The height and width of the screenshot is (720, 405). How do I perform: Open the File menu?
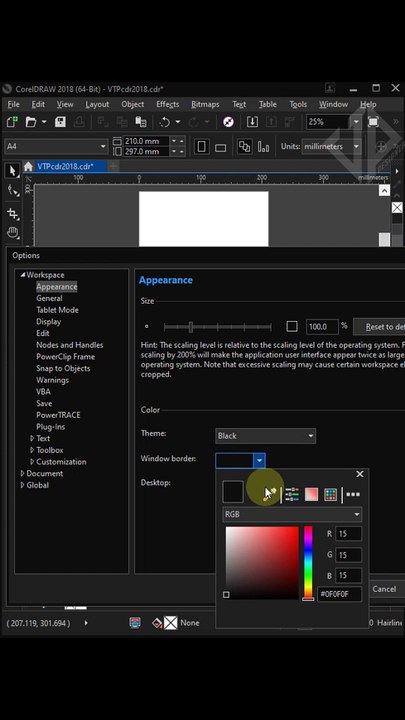point(13,104)
